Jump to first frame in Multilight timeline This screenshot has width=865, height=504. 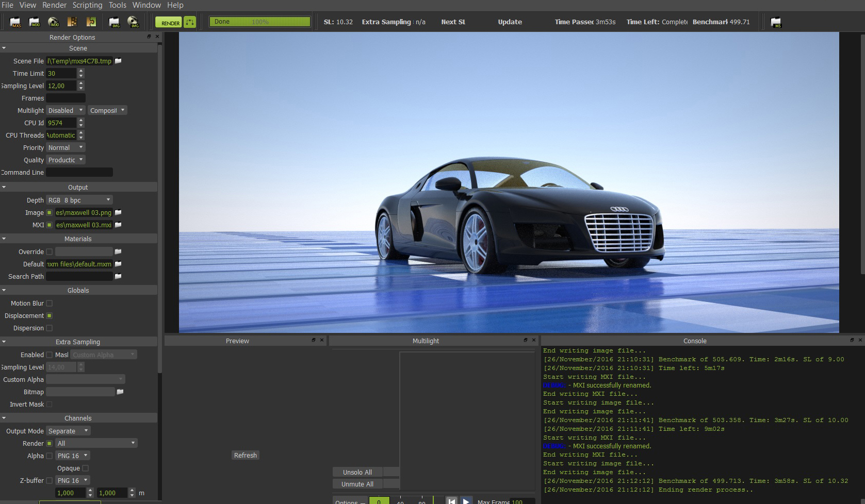(x=452, y=501)
